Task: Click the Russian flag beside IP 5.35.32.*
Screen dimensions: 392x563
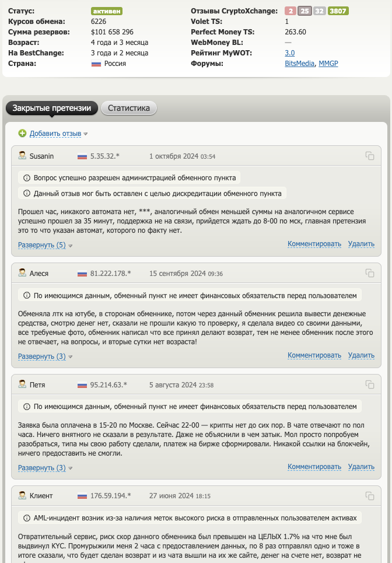Action: (82, 156)
